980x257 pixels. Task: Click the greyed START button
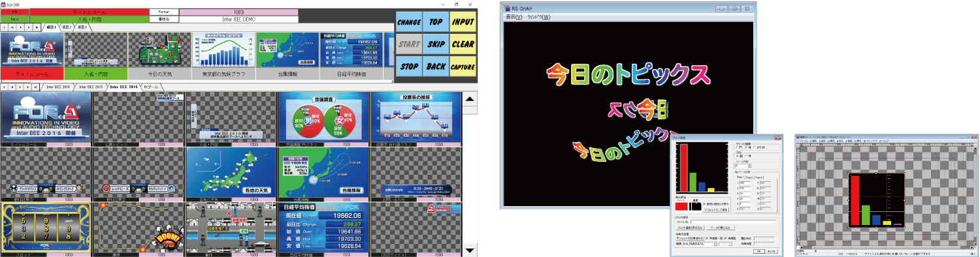point(409,44)
